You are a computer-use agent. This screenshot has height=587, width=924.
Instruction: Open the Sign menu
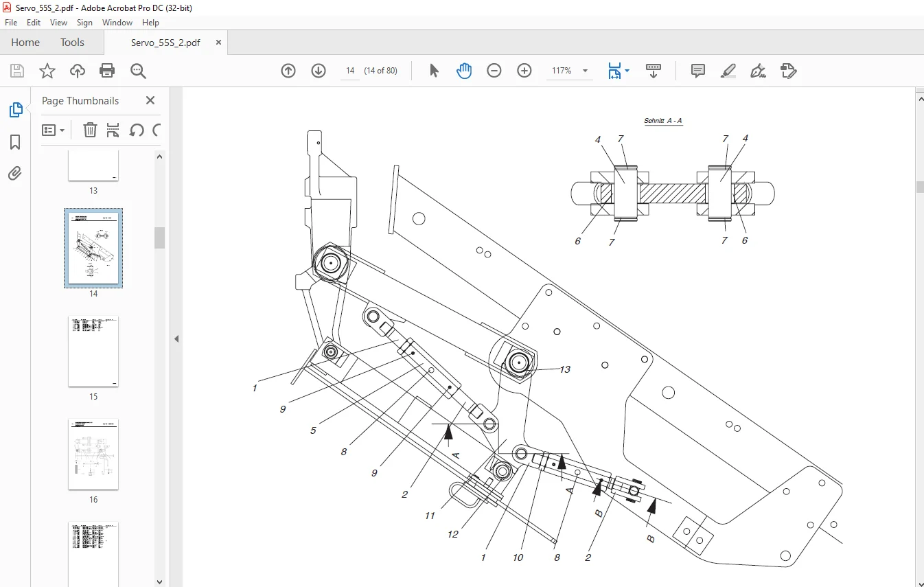pyautogui.click(x=84, y=23)
